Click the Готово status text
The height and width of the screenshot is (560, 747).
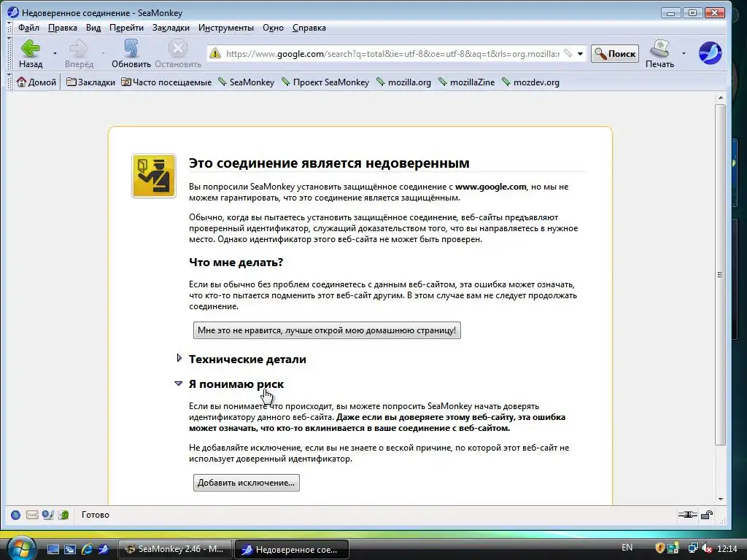coord(96,515)
